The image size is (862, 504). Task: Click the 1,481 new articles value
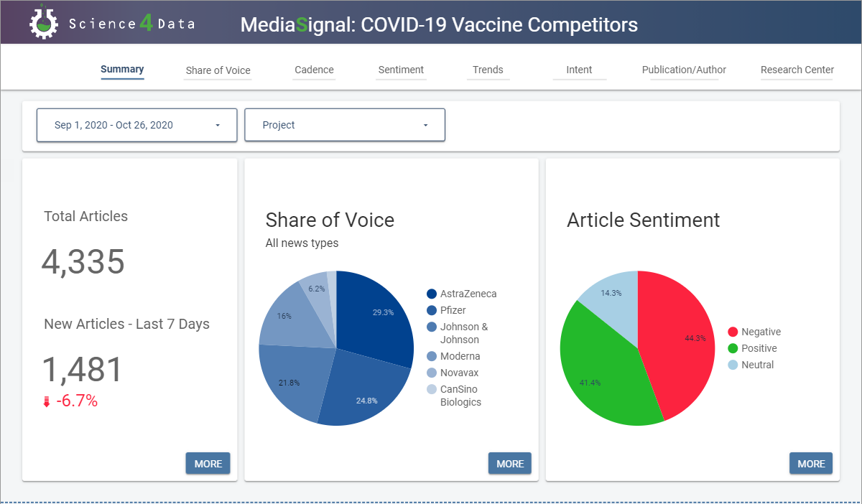83,369
